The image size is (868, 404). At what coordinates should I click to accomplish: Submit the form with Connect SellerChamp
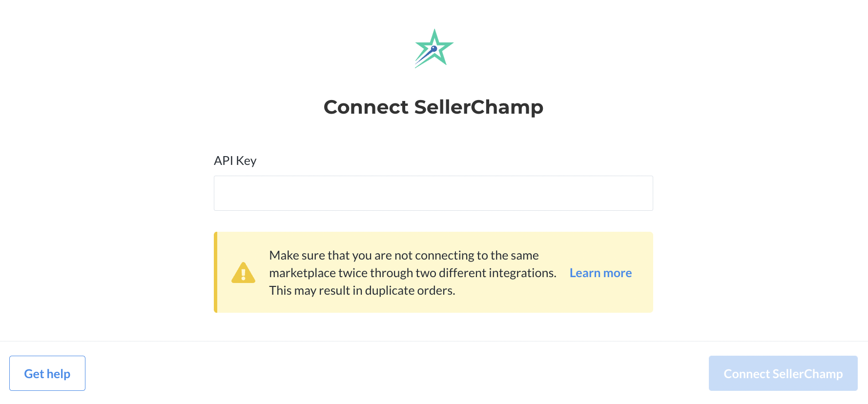coord(783,373)
